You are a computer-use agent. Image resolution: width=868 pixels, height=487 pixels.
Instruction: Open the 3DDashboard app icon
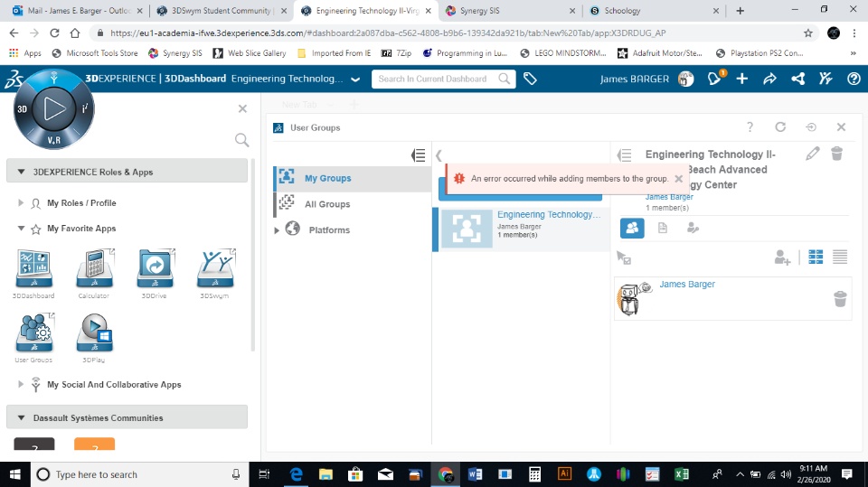click(x=34, y=268)
